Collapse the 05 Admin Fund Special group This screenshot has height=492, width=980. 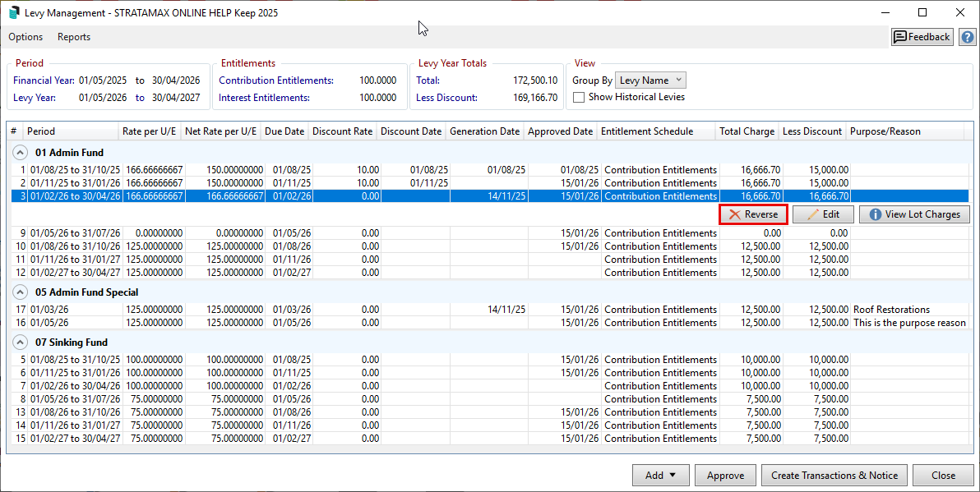20,292
